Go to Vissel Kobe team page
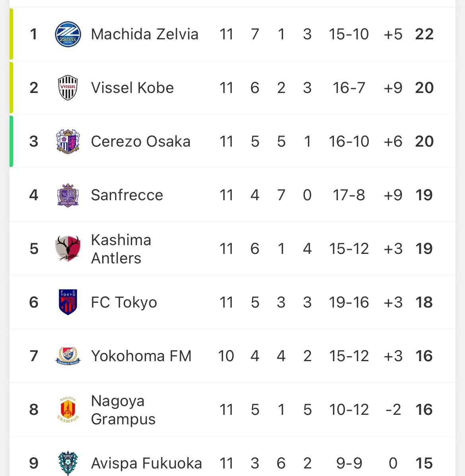 click(132, 88)
